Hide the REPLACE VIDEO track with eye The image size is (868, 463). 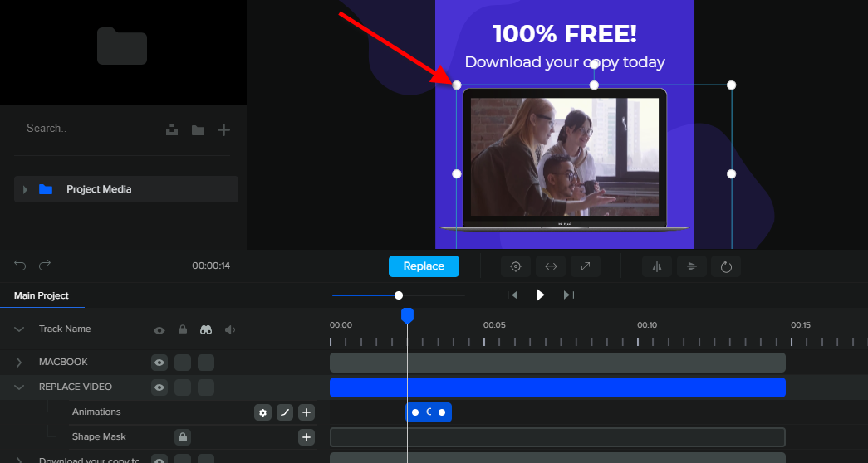(x=159, y=387)
